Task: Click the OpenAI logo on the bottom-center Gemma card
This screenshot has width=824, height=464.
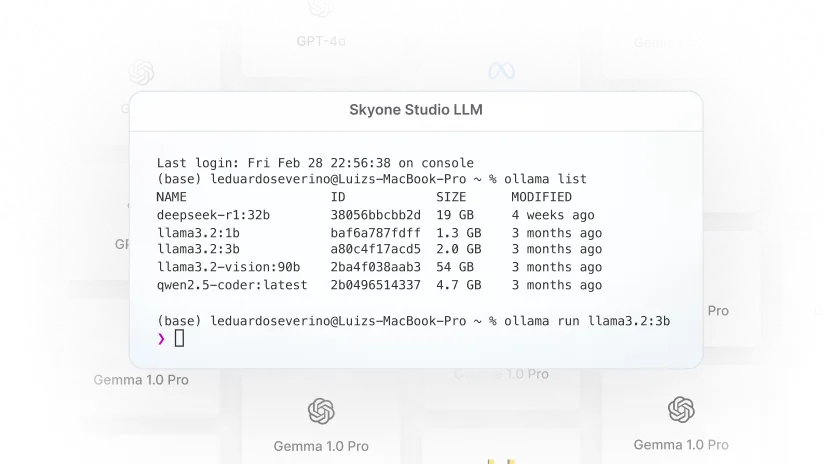Action: (x=320, y=411)
